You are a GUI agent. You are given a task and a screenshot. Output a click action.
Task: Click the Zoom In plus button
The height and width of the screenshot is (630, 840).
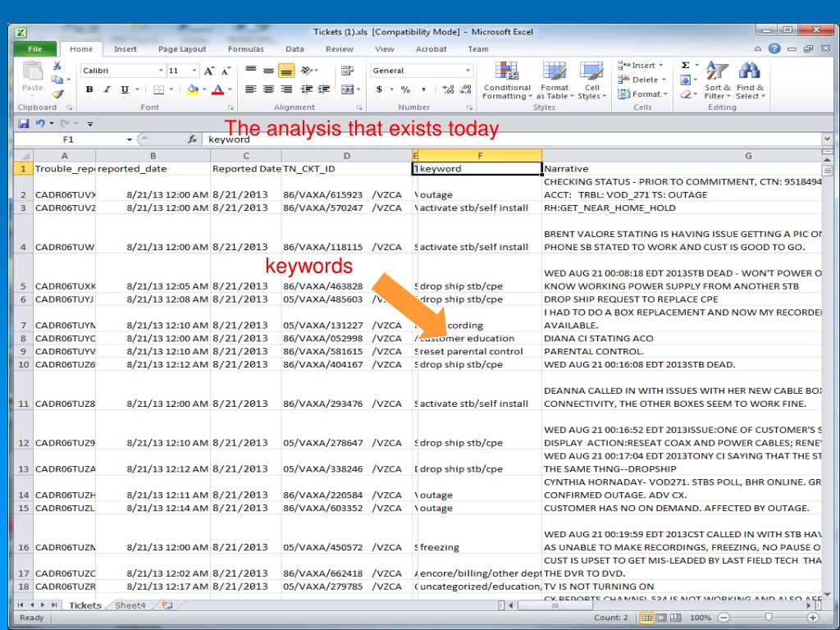813,618
